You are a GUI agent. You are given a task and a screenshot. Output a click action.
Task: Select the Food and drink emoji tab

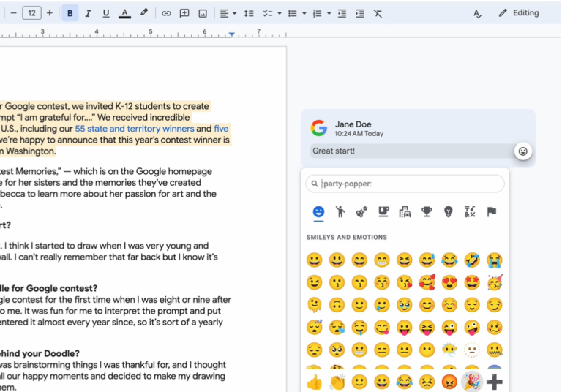(x=383, y=212)
